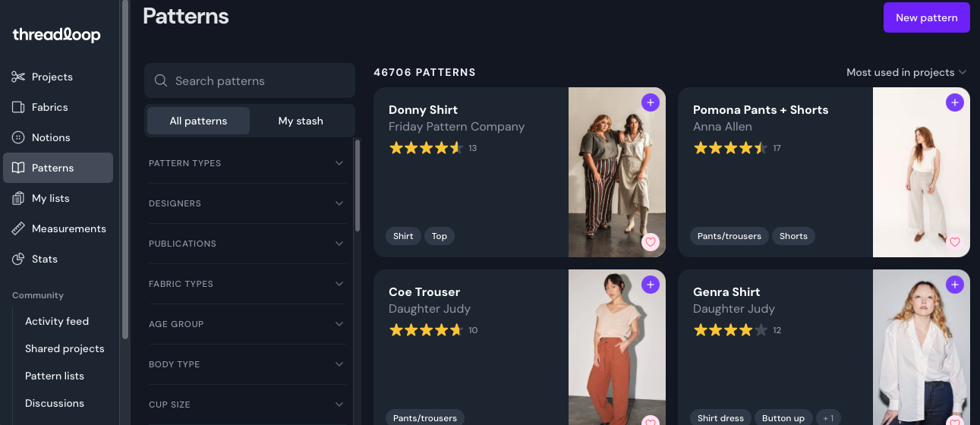Click the New pattern button
Screen dimensions: 980x425
click(x=926, y=17)
